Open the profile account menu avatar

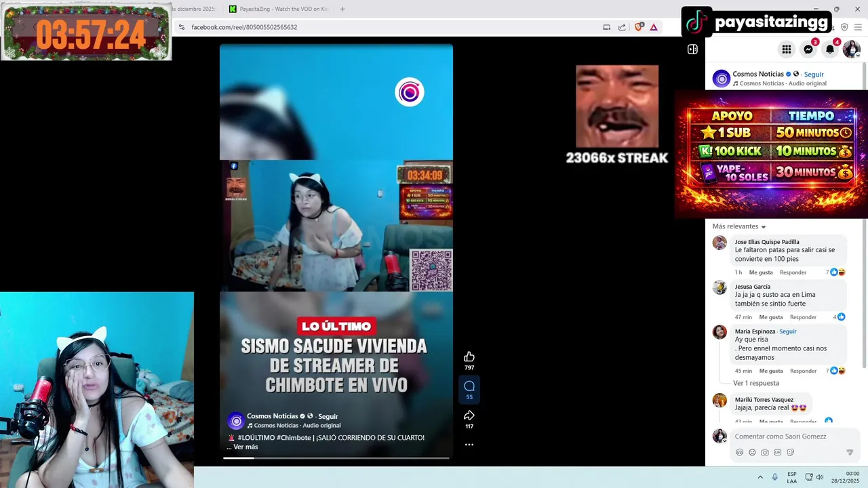click(852, 49)
